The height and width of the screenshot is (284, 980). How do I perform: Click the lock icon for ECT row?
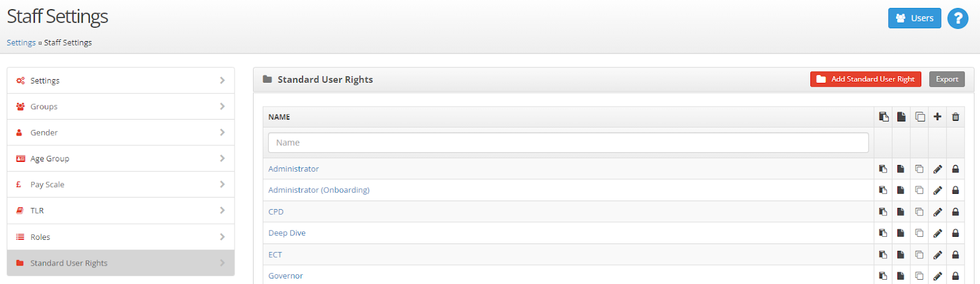956,255
